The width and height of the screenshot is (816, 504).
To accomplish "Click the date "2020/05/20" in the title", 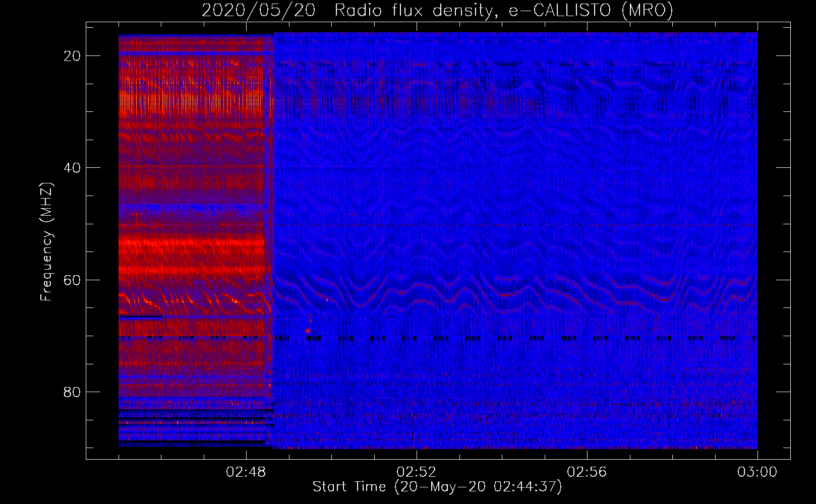I will pos(259,10).
